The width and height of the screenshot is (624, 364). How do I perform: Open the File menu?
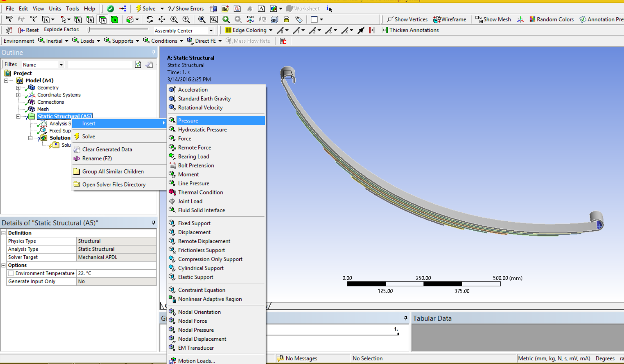tap(10, 9)
